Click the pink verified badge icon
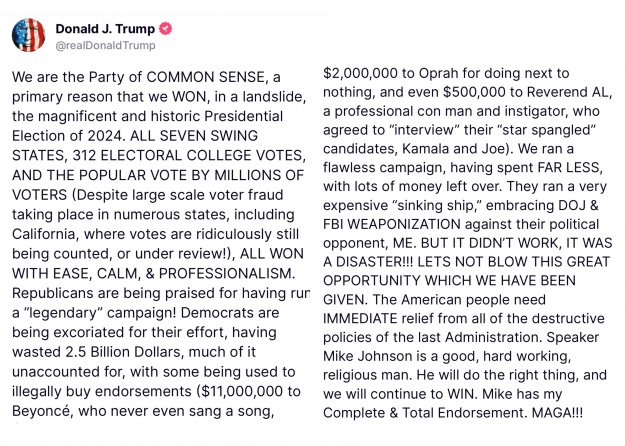Viewport: 625px width, 446px height. point(166,29)
